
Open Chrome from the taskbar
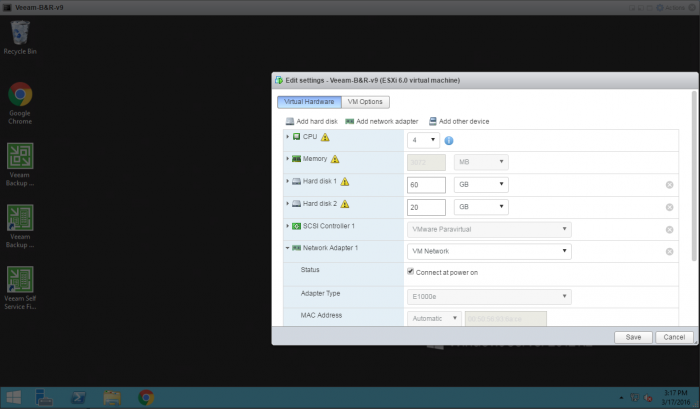point(146,397)
